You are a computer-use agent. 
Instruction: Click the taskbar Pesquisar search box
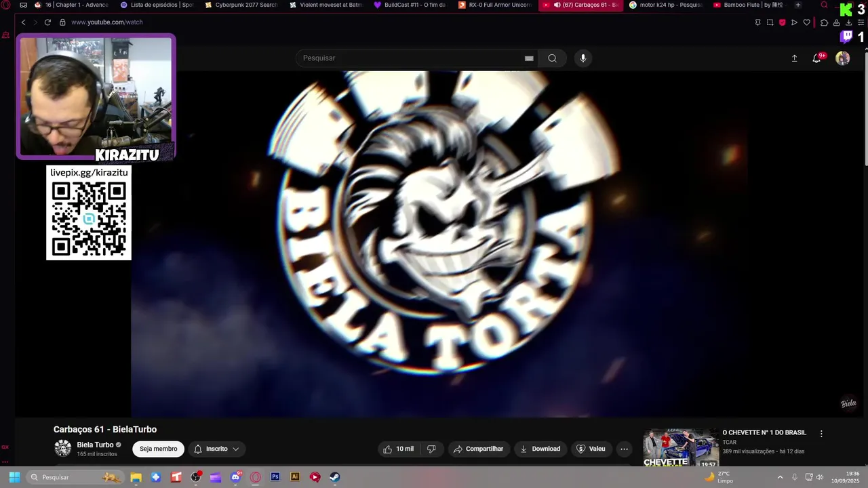click(x=76, y=477)
